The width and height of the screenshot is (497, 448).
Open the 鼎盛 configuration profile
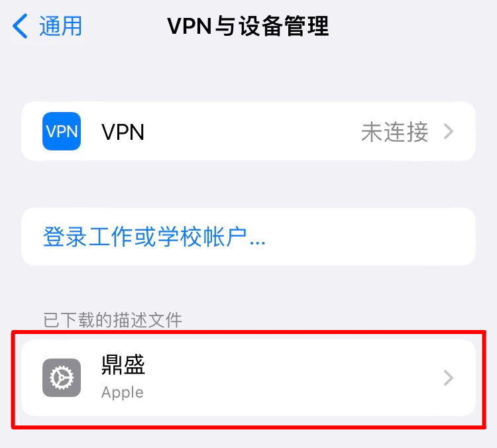coord(248,378)
